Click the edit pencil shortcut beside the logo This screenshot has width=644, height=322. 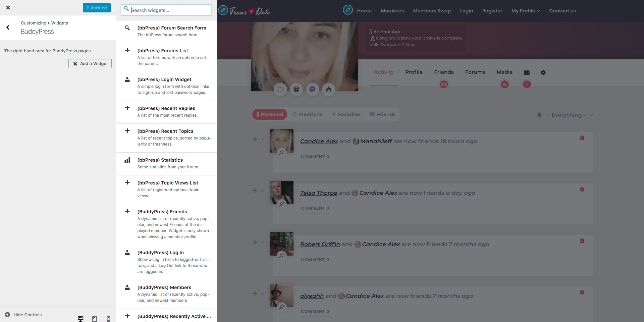click(x=223, y=10)
